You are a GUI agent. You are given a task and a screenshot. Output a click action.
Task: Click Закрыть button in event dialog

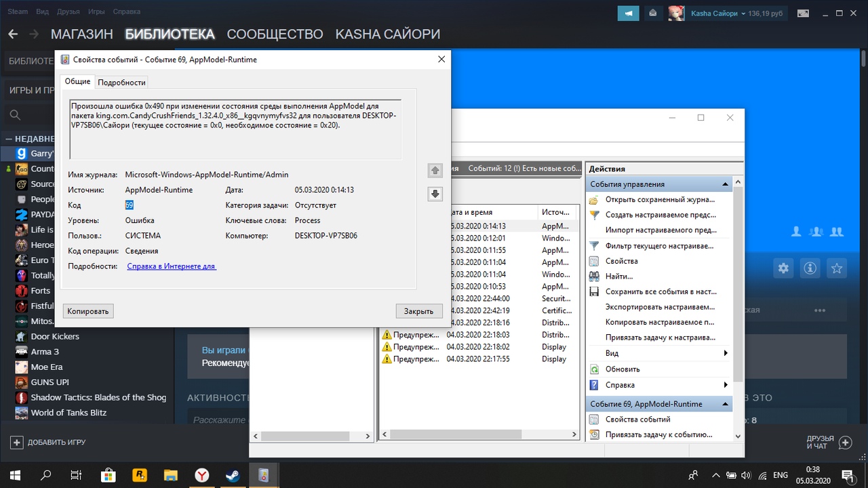[x=418, y=311]
